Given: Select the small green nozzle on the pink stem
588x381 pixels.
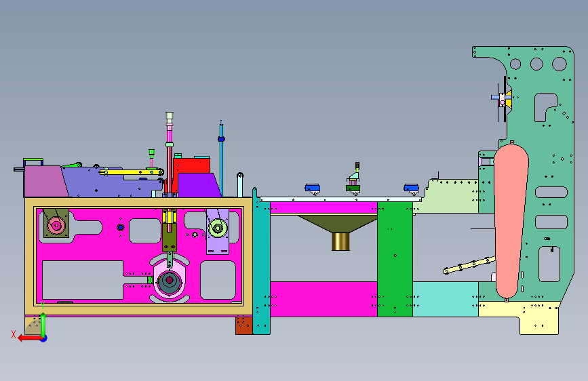Looking at the screenshot, I should pyautogui.click(x=151, y=153).
